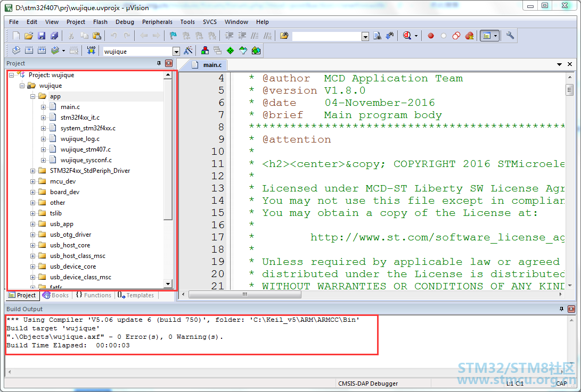Viewport: 581px width, 392px height.
Task: Expand the usb_host_core folder
Action: [x=32, y=245]
